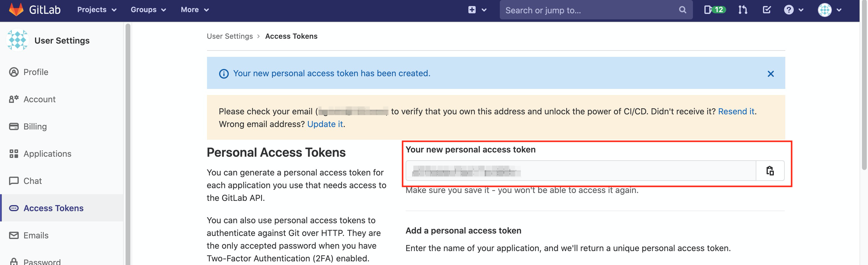Click the search magnifier icon
The height and width of the screenshot is (265, 868).
[x=682, y=10]
